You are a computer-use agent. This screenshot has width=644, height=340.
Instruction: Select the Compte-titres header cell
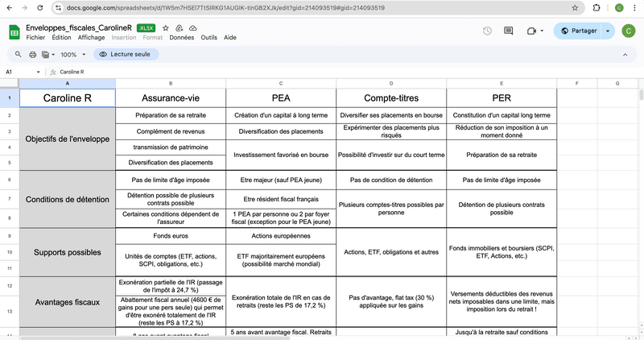[391, 98]
